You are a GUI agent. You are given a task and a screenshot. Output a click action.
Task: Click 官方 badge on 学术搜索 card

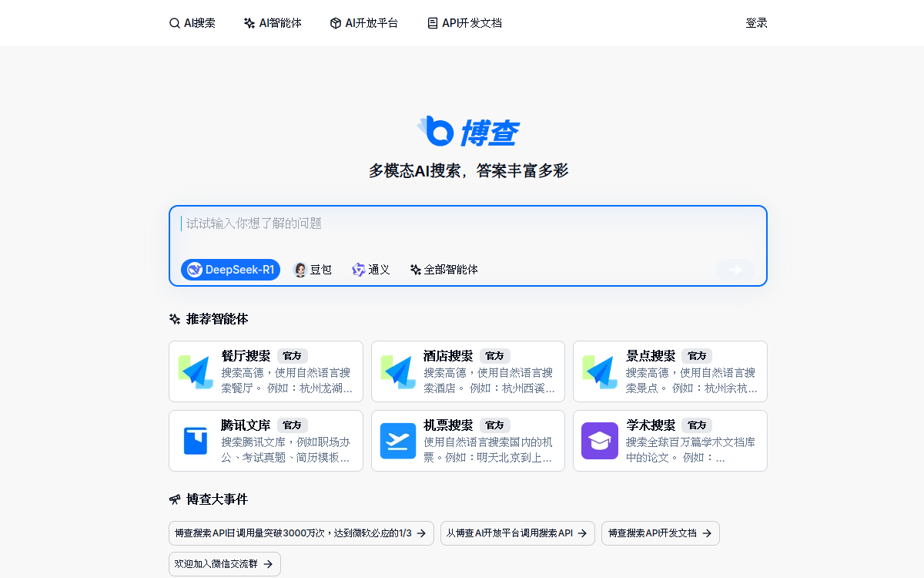click(697, 425)
